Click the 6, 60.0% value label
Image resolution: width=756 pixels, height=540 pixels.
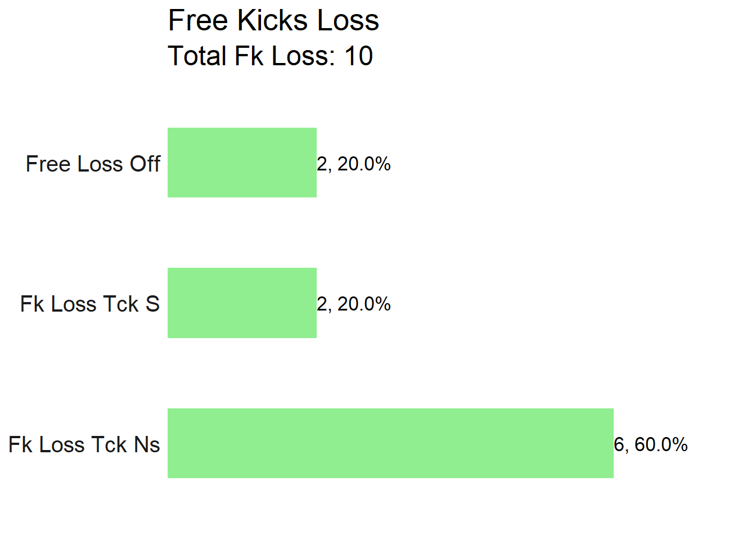tap(651, 445)
